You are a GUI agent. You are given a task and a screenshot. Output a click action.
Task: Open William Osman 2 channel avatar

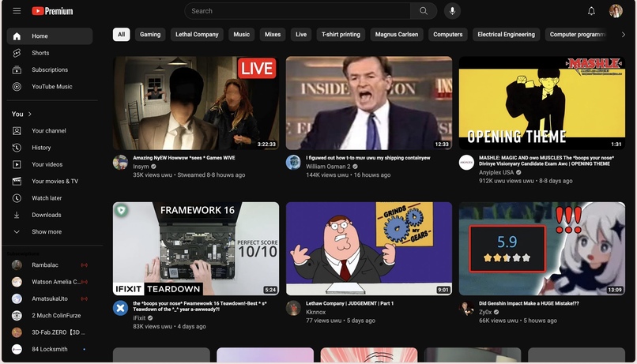(293, 162)
